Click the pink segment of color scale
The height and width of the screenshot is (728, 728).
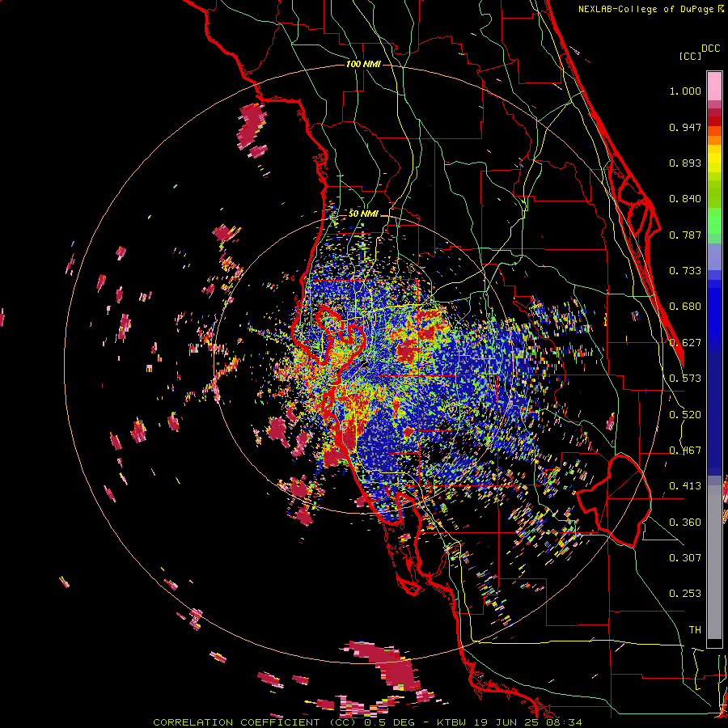(714, 86)
